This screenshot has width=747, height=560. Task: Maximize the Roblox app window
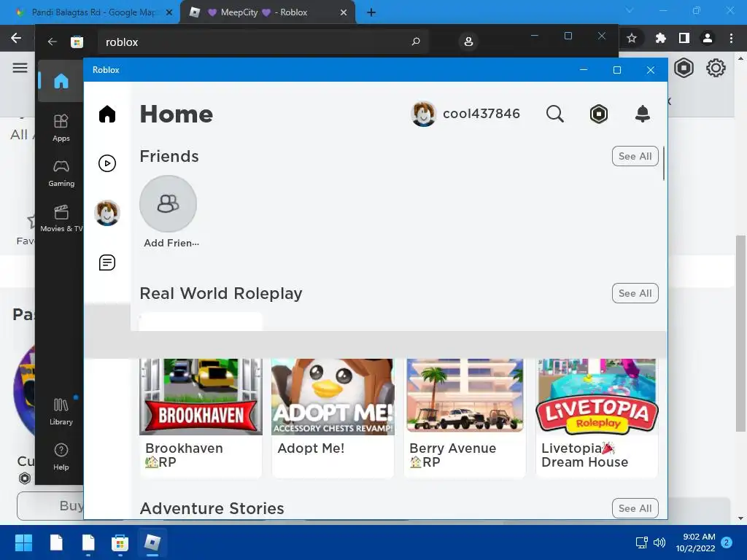pyautogui.click(x=617, y=70)
